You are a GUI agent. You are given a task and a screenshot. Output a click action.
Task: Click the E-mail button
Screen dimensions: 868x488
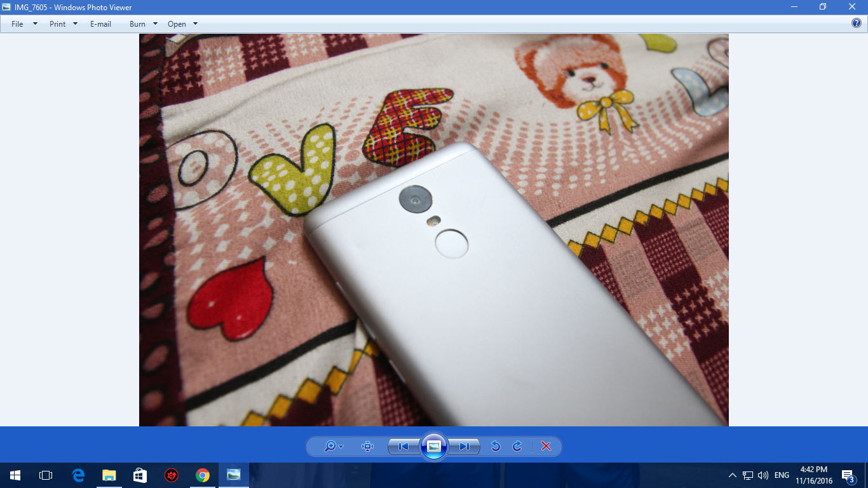pyautogui.click(x=100, y=24)
